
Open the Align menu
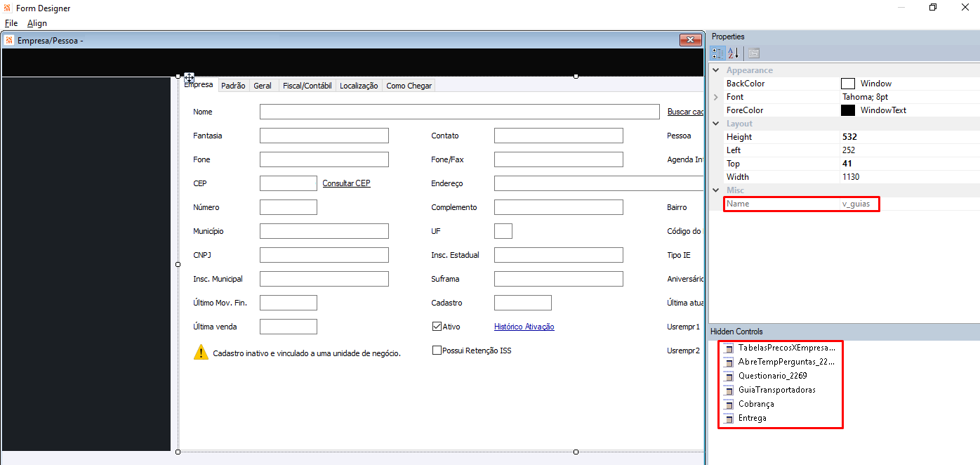coord(37,23)
